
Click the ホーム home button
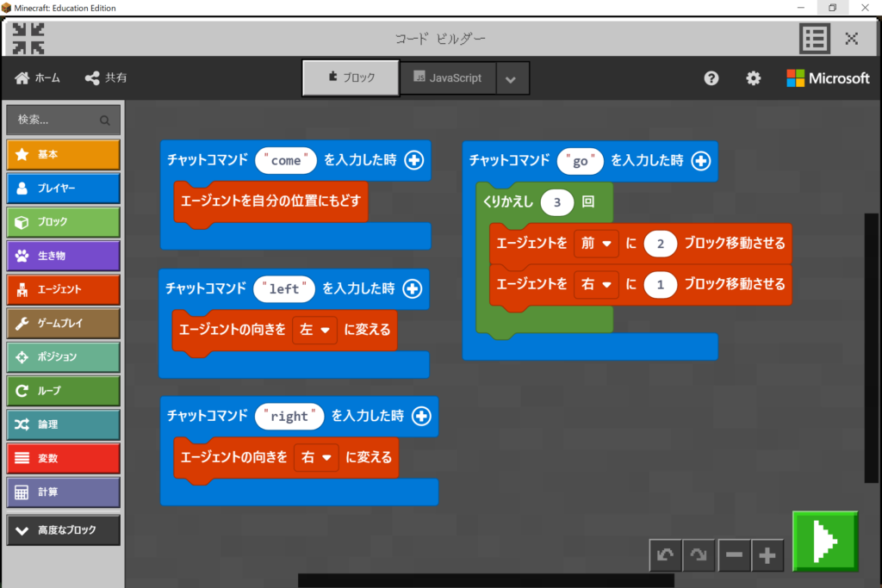coord(38,78)
